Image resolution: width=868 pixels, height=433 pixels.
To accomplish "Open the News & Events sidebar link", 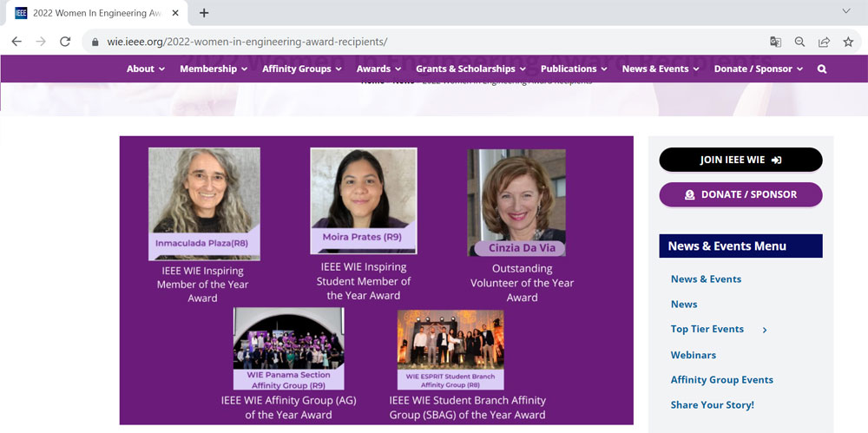I will click(x=706, y=279).
